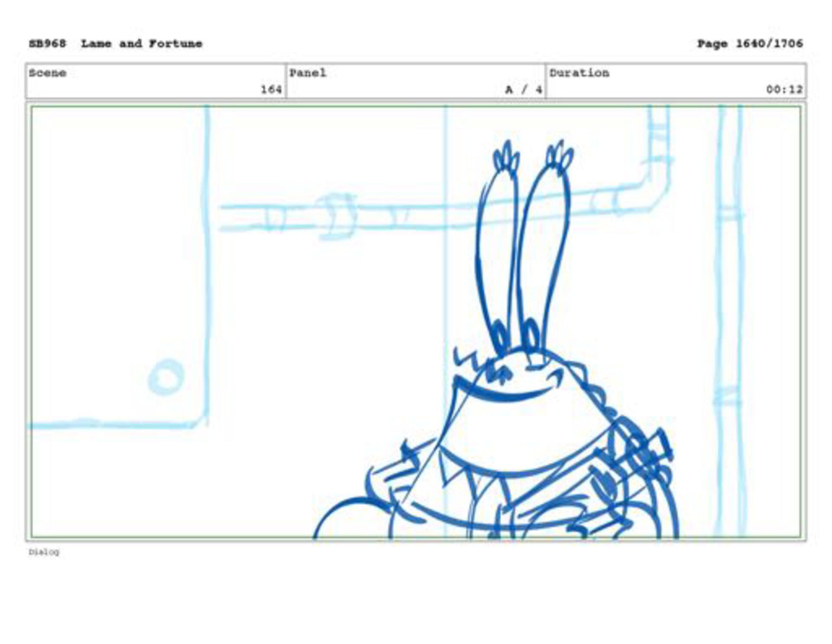832x644 pixels.
Task: Click the panel value 'A / 4'
Action: coord(524,90)
